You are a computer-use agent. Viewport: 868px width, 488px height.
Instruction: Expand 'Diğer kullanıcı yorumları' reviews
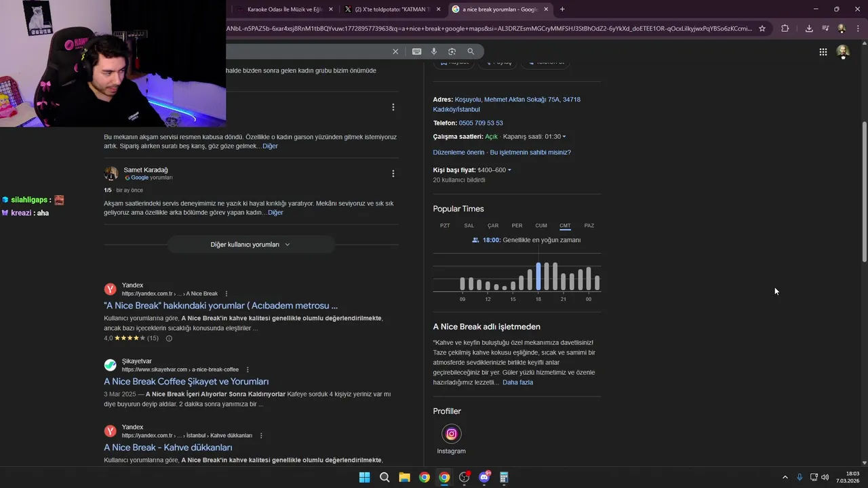(x=250, y=245)
